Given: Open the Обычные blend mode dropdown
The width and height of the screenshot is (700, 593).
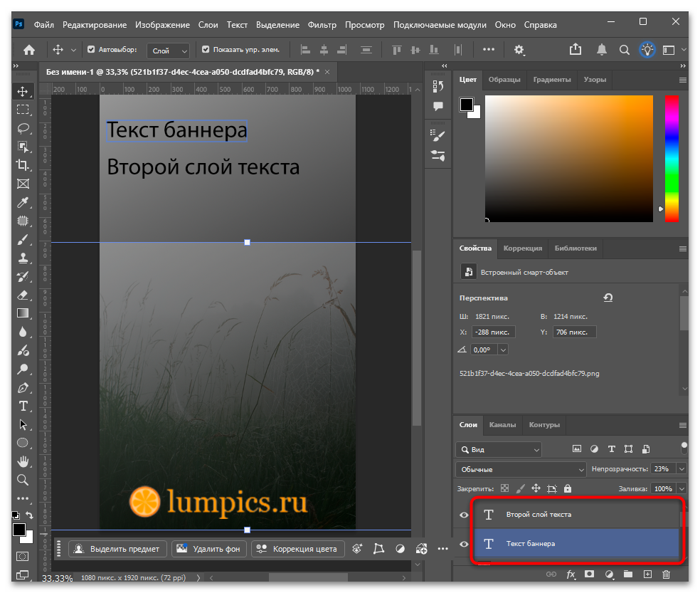Looking at the screenshot, I should click(x=521, y=469).
